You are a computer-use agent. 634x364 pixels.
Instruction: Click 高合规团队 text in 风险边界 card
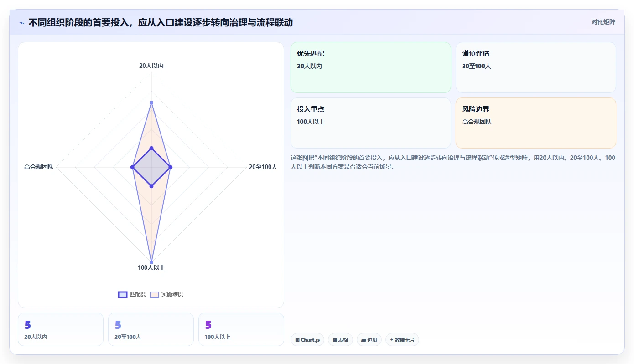(477, 122)
